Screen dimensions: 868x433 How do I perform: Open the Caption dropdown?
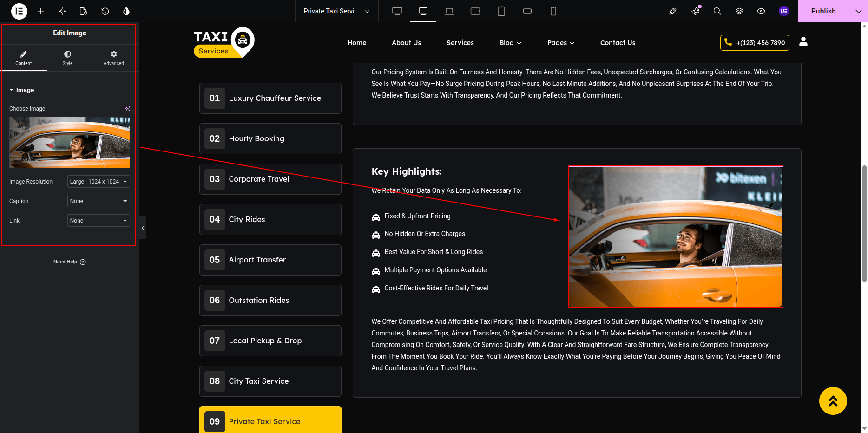tap(99, 201)
